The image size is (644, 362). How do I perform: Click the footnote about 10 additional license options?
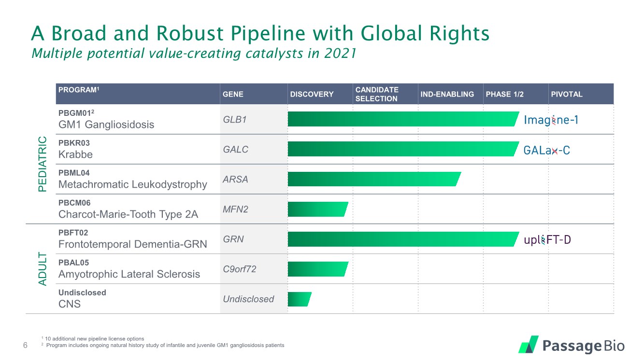(93, 339)
